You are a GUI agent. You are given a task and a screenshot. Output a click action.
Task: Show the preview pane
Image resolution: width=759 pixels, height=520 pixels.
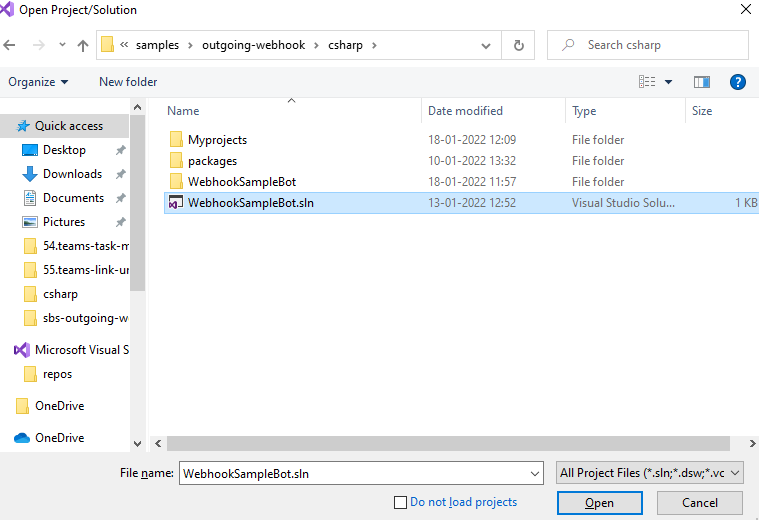tap(701, 82)
